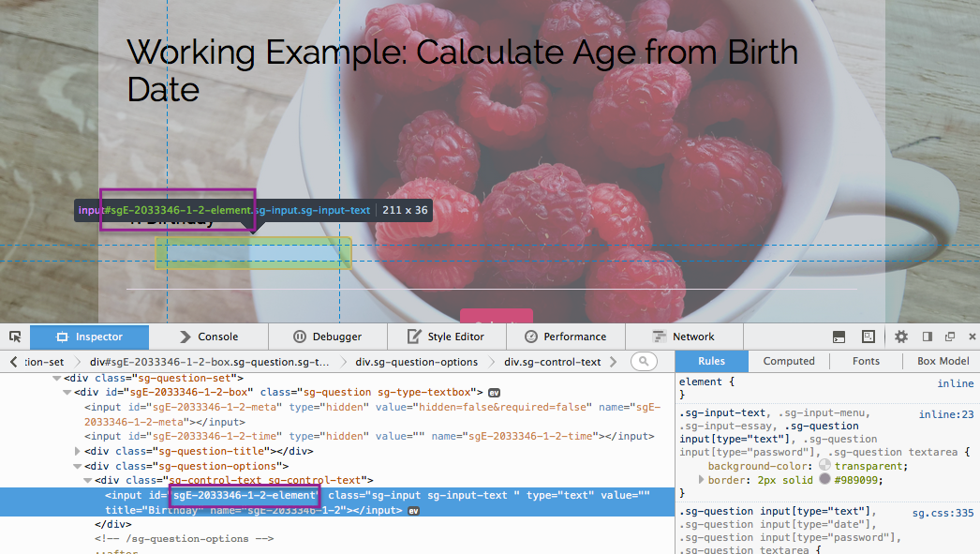Open the Performance tab
This screenshot has height=554, width=980.
pyautogui.click(x=566, y=337)
